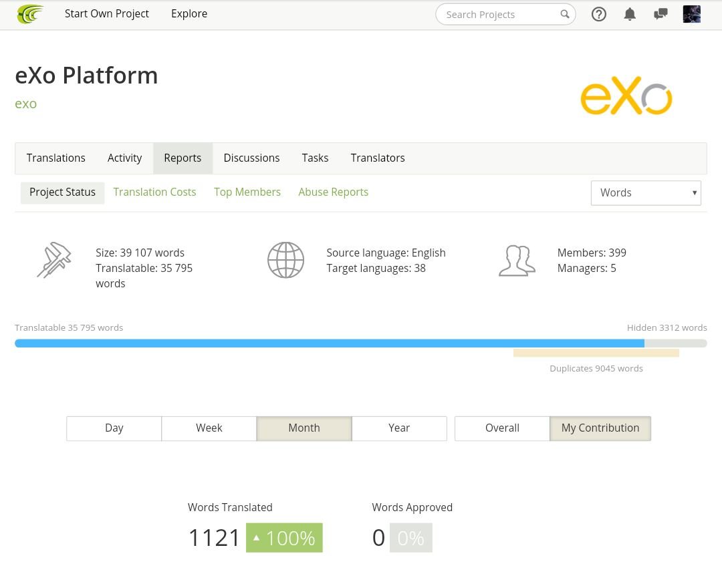Click the caliper project size icon
The image size is (722, 588).
(x=54, y=260)
